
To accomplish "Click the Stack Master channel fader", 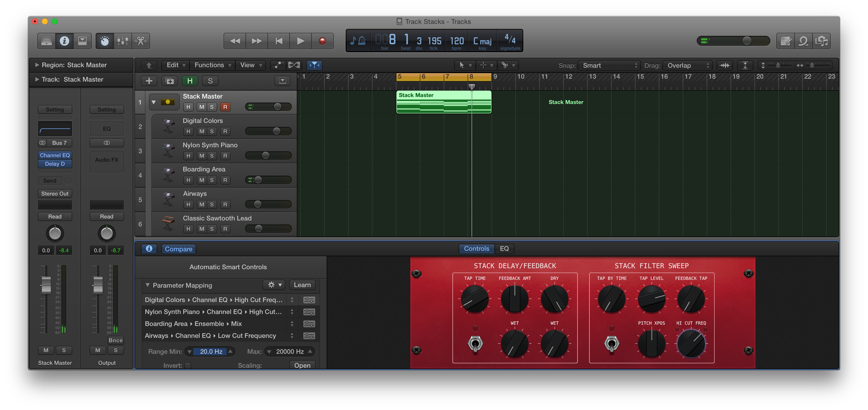I will click(x=46, y=285).
